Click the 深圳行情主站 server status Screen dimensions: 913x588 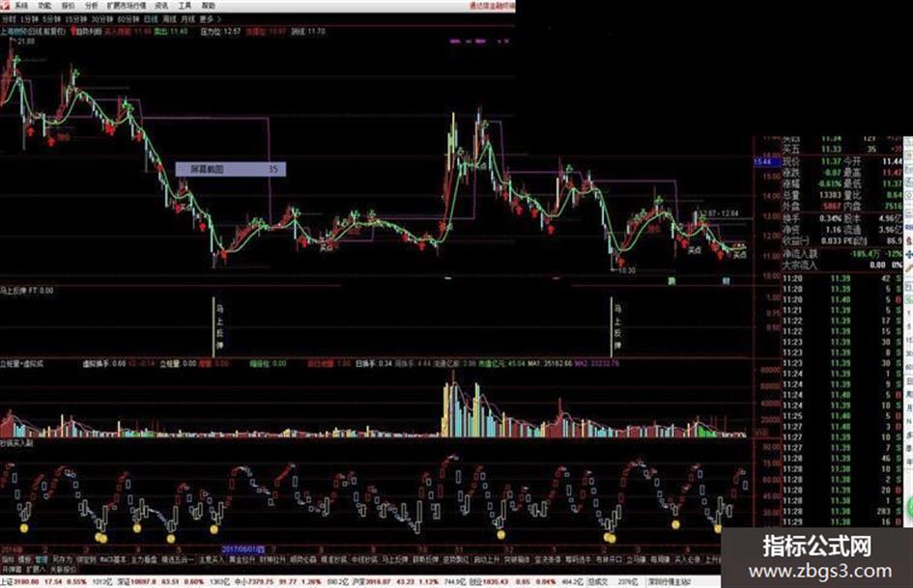670,581
